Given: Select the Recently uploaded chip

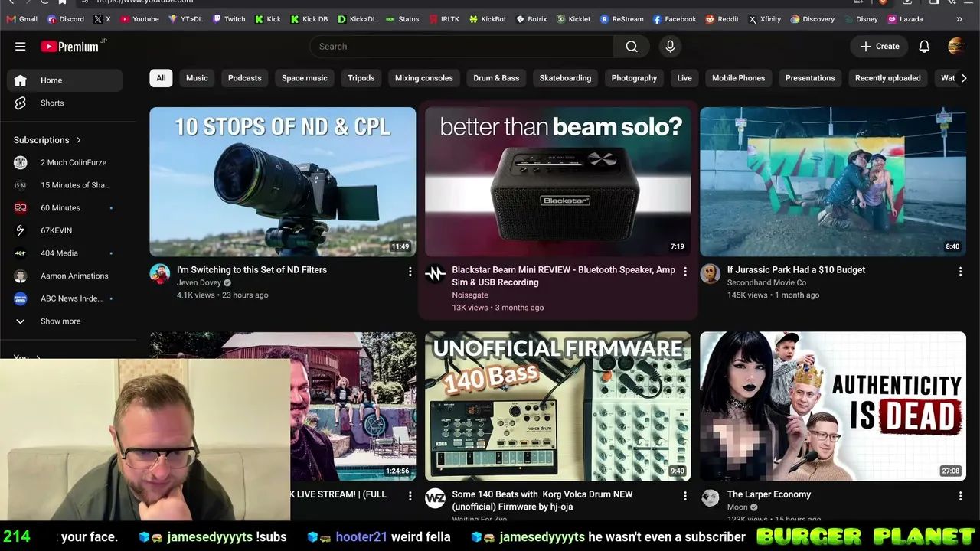Looking at the screenshot, I should click(x=888, y=78).
